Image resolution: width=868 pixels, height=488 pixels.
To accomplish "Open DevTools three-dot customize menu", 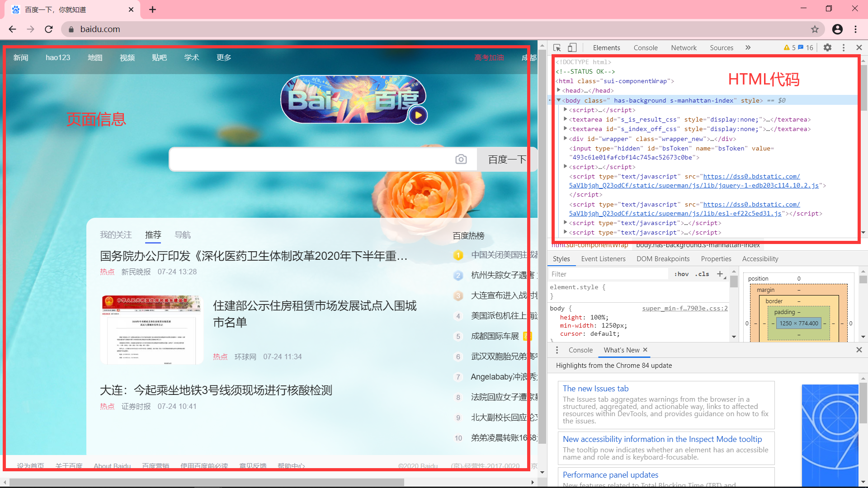I will [x=844, y=47].
